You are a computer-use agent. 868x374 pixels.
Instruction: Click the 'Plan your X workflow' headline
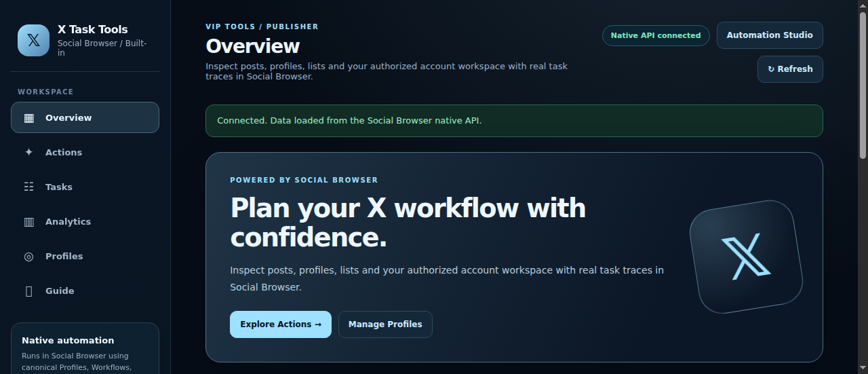click(x=408, y=223)
